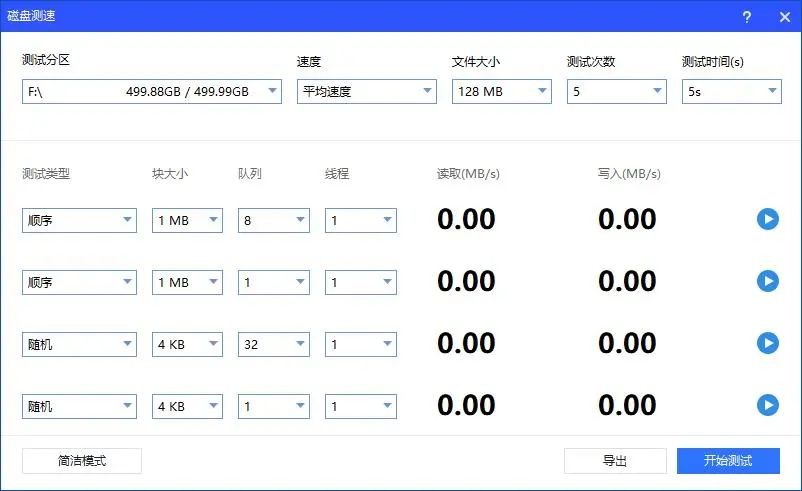Open the queue dropdown showing 8
This screenshot has height=491, width=802.
coord(274,220)
